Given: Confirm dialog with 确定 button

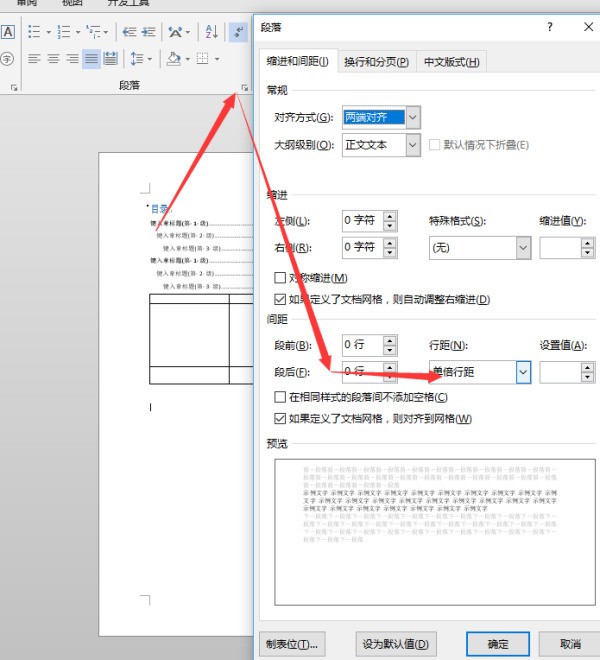Looking at the screenshot, I should click(498, 644).
